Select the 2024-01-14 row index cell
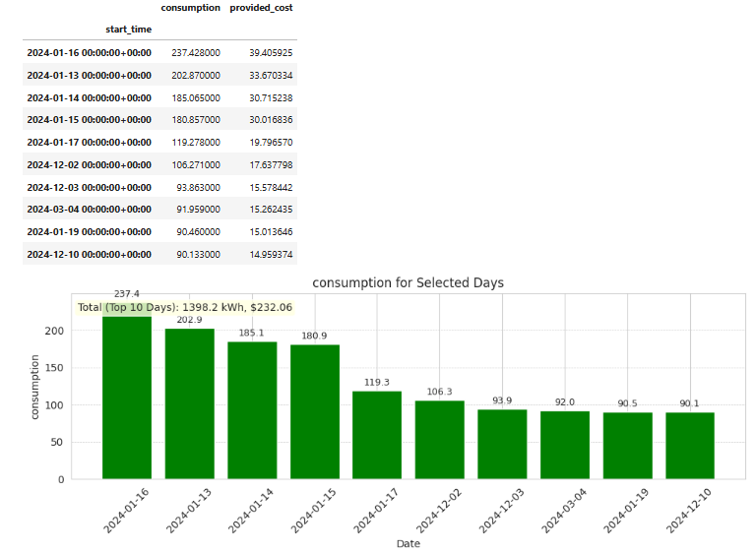This screenshot has height=553, width=756. pos(89,97)
